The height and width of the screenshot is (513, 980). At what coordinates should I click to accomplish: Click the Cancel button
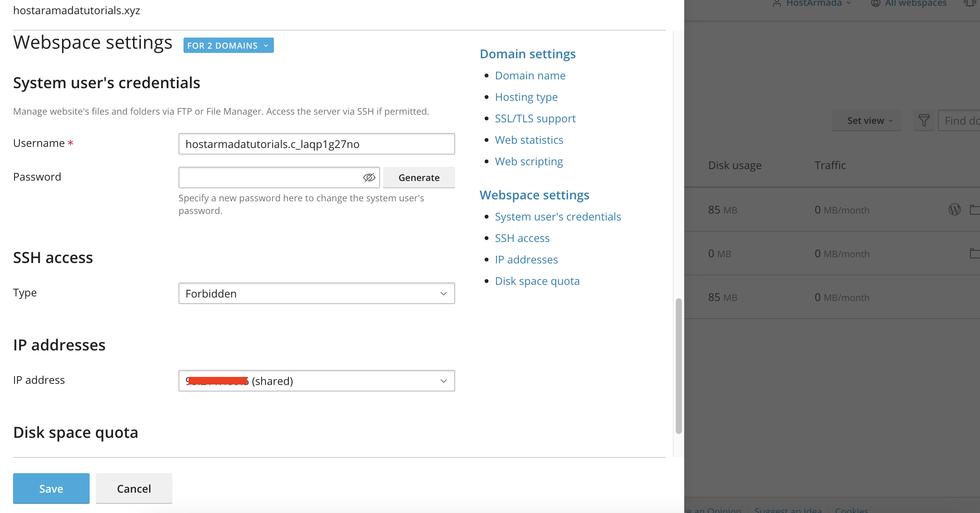click(134, 488)
